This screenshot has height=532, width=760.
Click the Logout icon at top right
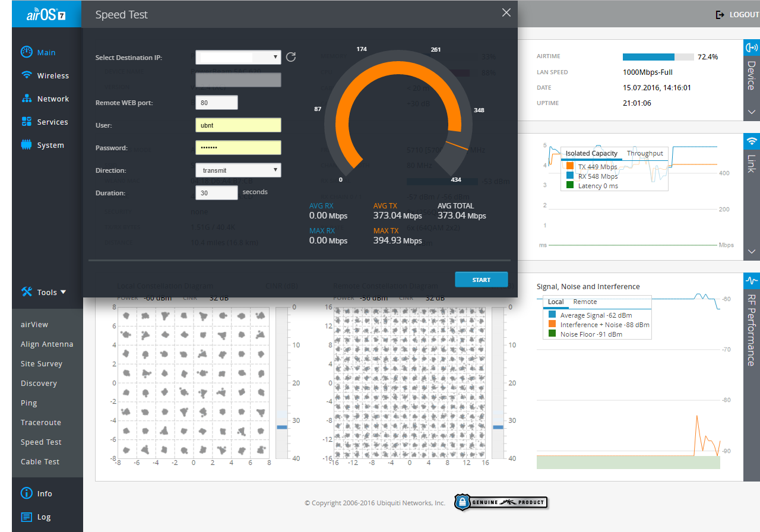point(720,14)
